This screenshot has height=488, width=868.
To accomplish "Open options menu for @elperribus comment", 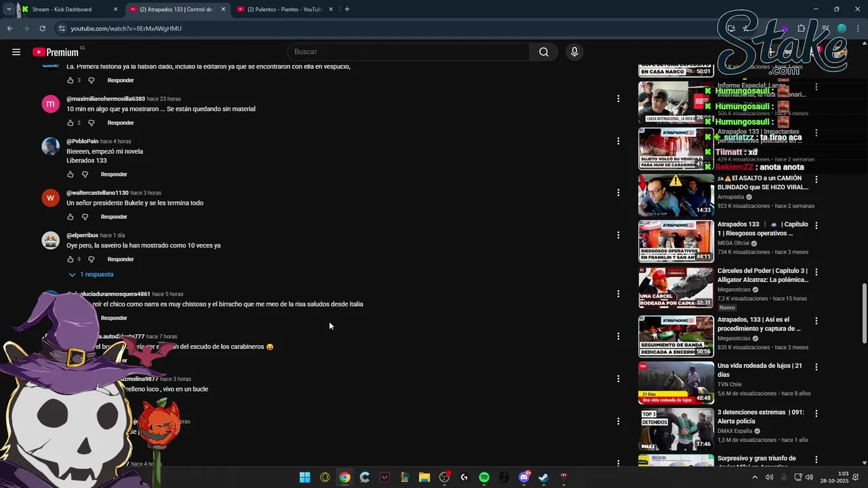I will point(618,235).
